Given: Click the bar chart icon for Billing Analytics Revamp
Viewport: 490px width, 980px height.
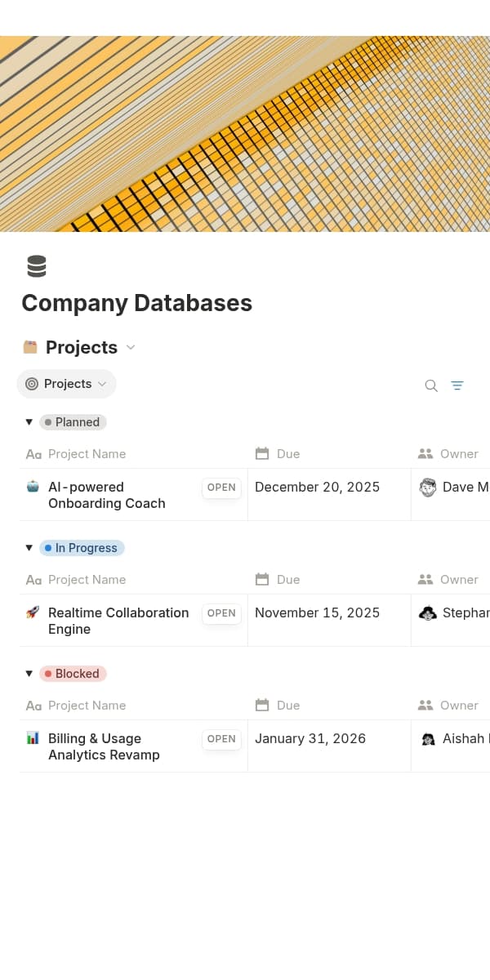Looking at the screenshot, I should point(30,738).
